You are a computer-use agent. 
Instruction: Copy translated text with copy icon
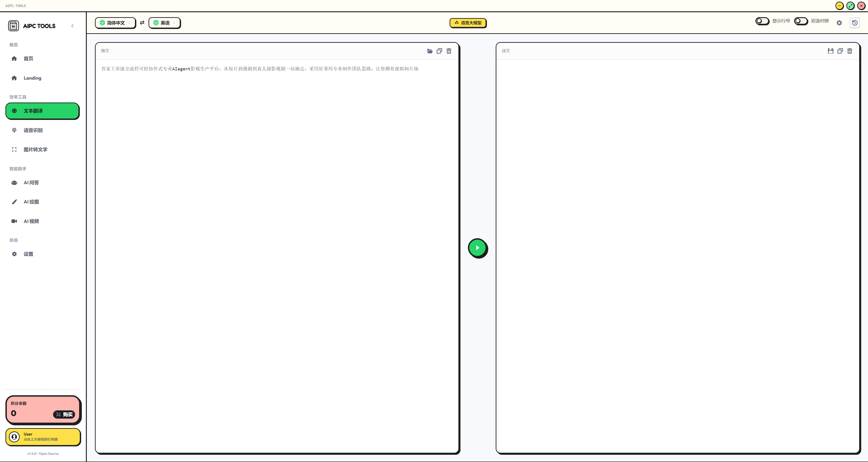(840, 51)
